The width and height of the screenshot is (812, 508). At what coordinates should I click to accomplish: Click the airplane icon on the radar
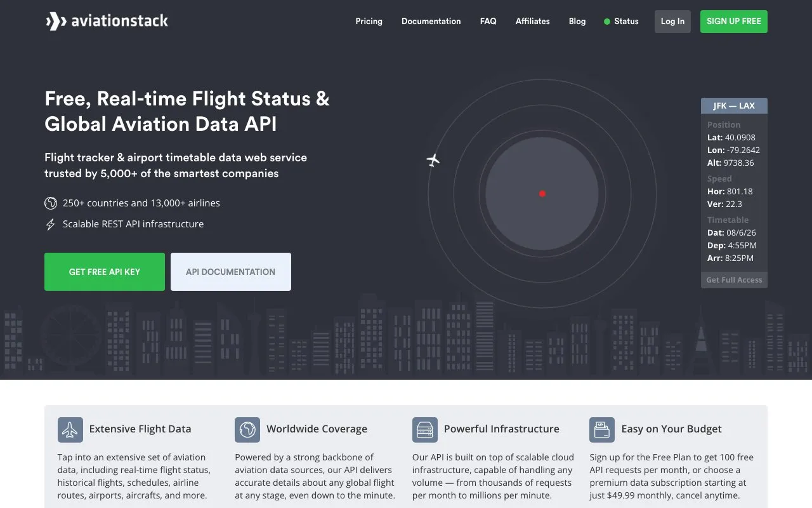tap(433, 159)
